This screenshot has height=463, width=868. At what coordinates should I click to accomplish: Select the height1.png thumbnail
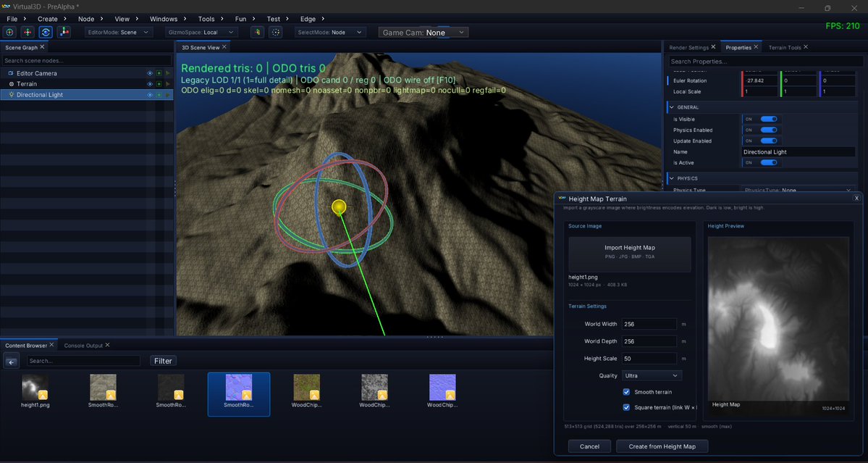coord(35,387)
